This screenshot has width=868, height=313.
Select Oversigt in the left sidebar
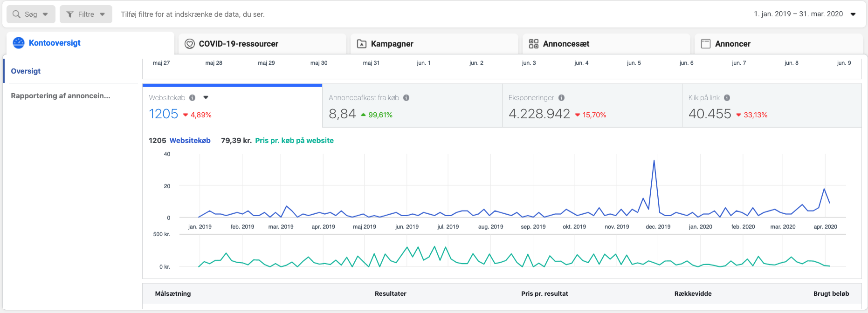pyautogui.click(x=26, y=71)
